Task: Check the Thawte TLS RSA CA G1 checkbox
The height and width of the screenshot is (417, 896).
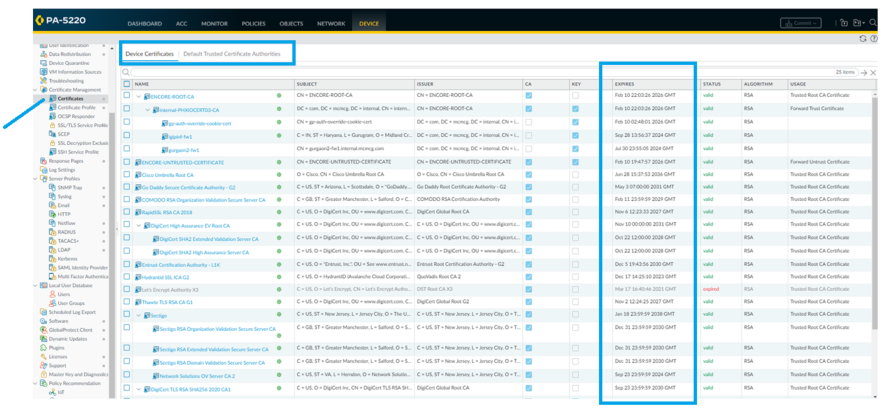Action: tap(127, 300)
